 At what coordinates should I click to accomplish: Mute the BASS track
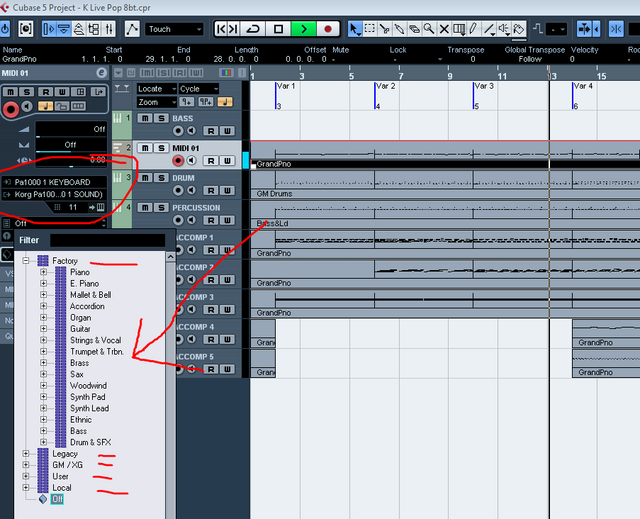coord(145,118)
